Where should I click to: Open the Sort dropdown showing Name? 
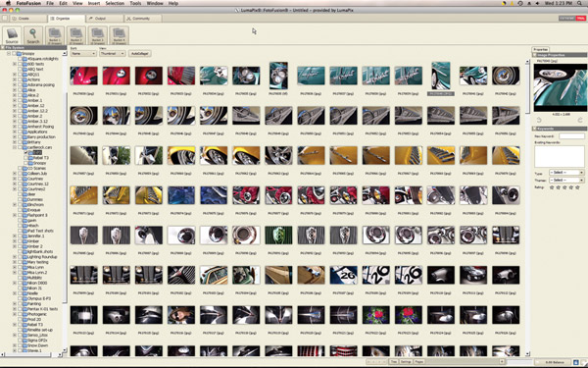point(83,54)
